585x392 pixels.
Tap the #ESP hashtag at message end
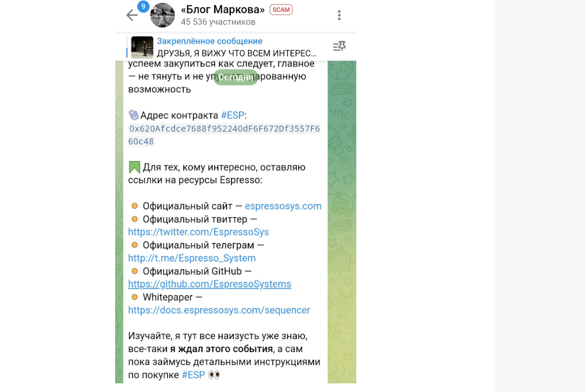193,375
